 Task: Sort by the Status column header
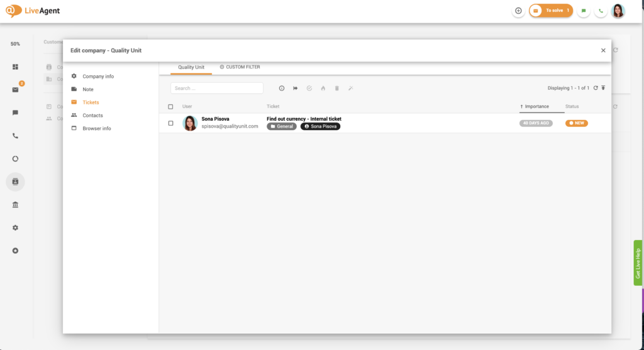pyautogui.click(x=572, y=107)
